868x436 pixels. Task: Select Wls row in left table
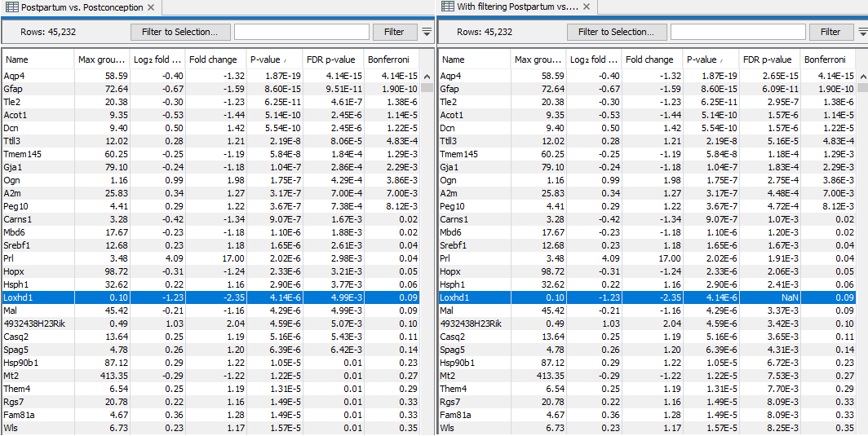pyautogui.click(x=211, y=428)
